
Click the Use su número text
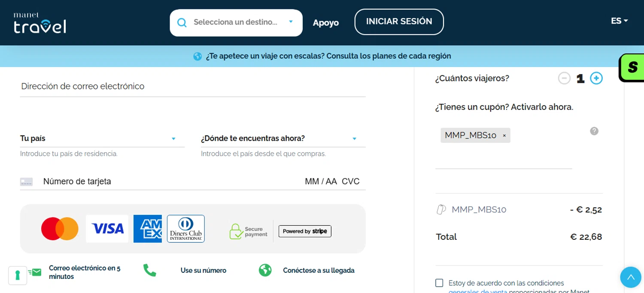click(x=204, y=271)
